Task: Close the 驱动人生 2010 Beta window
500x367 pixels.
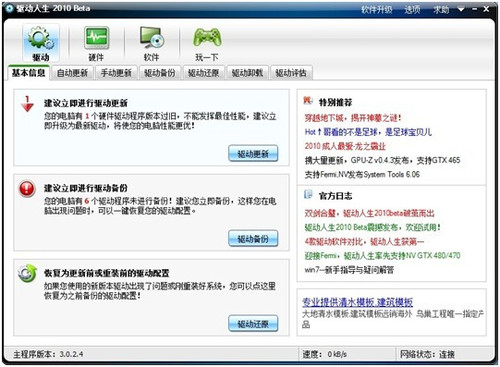Action: click(486, 9)
